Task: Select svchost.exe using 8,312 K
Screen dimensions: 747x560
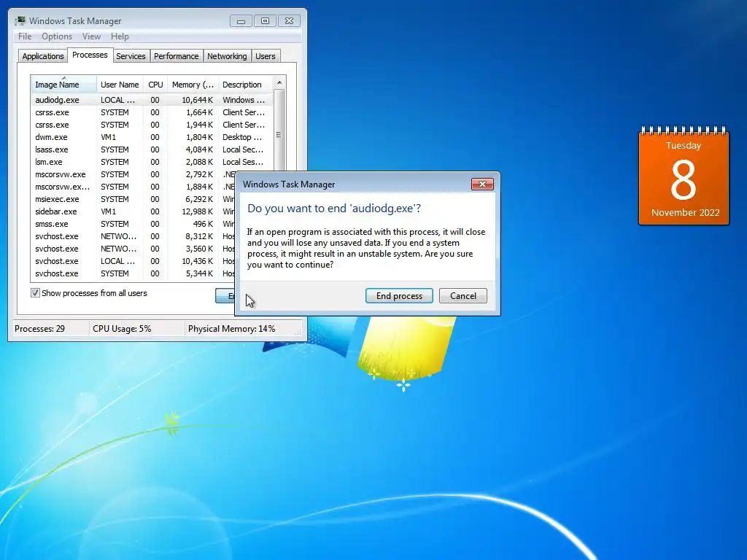Action: point(133,236)
